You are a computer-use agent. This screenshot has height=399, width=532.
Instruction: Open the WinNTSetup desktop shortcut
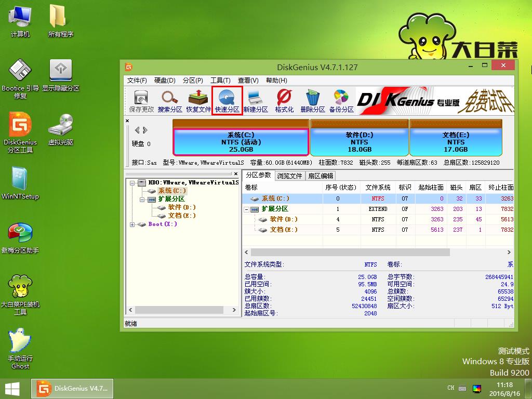point(20,184)
